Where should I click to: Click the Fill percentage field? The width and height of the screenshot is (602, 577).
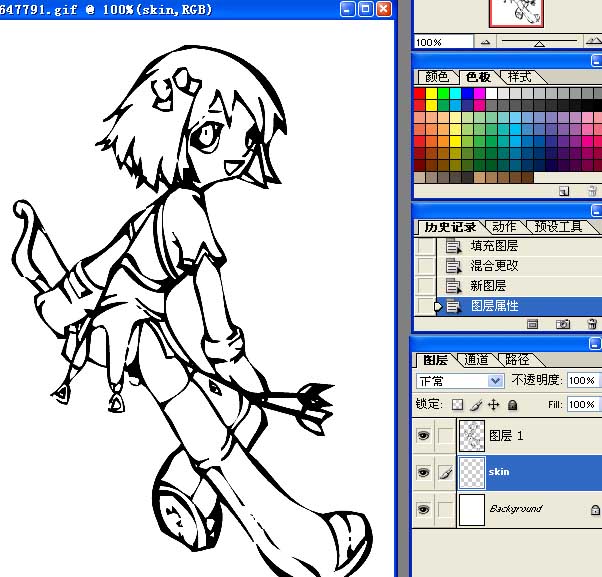click(x=584, y=404)
